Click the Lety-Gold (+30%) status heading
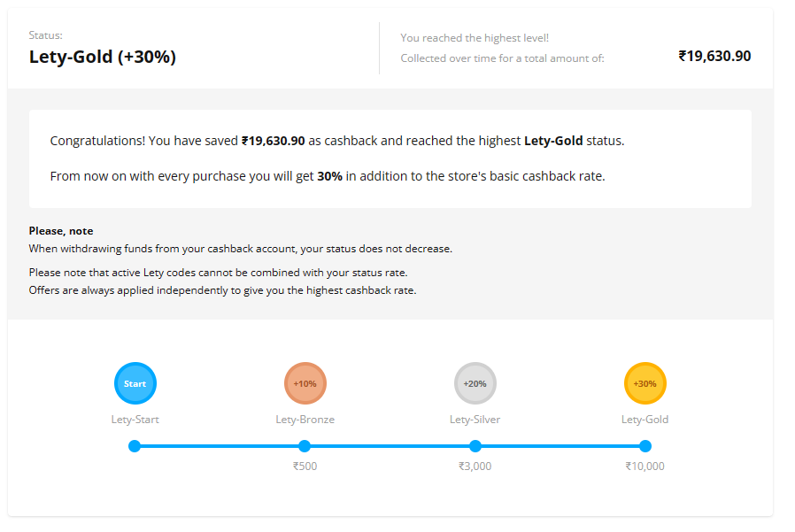This screenshot has height=532, width=795. click(103, 57)
